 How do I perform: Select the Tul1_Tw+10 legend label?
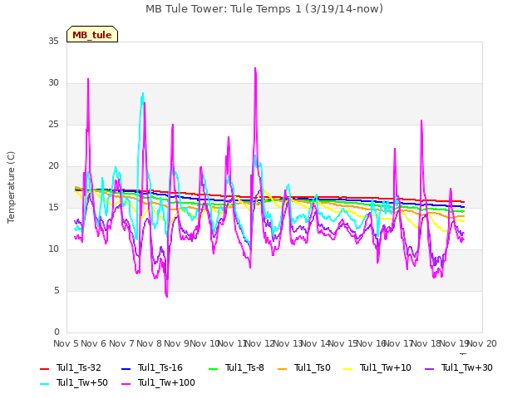click(386, 367)
